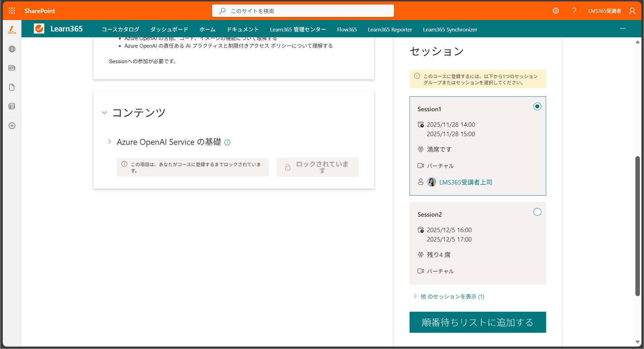Click the ロックされています button

point(317,167)
